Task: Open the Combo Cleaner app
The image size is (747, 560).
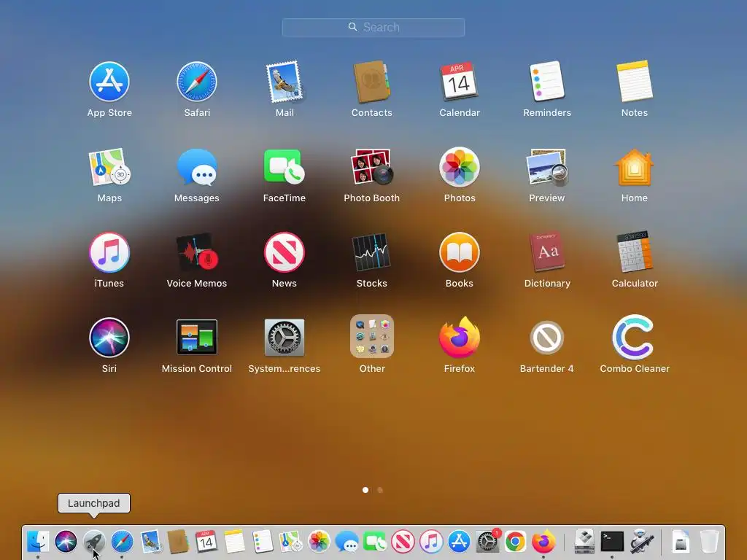Action: coord(635,337)
